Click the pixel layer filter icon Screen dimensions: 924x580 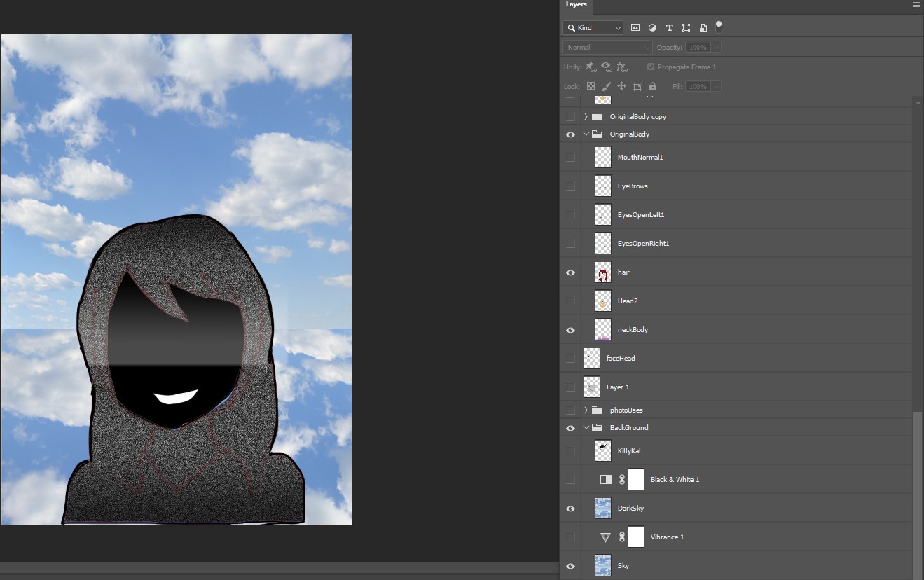tap(635, 28)
